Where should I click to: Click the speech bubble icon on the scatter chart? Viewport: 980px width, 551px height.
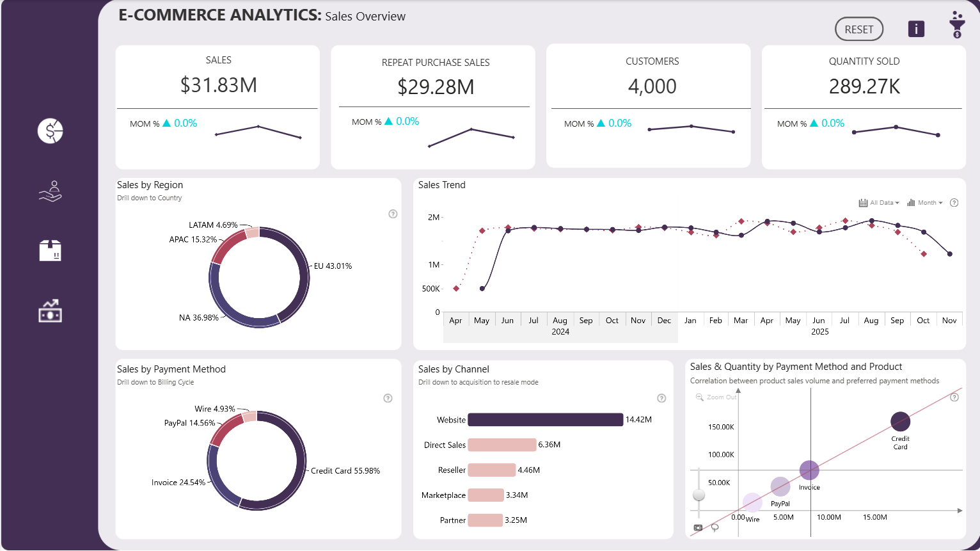(x=699, y=527)
